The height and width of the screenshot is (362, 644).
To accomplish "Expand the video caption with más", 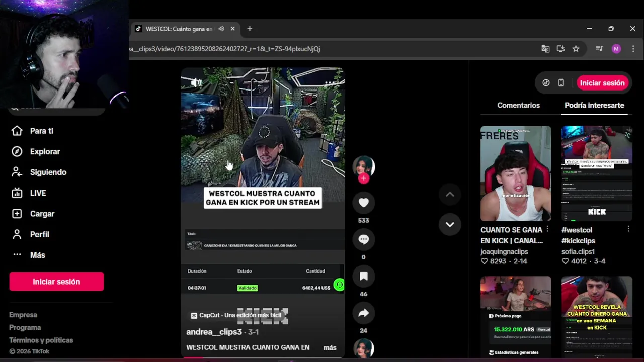I will point(330,347).
